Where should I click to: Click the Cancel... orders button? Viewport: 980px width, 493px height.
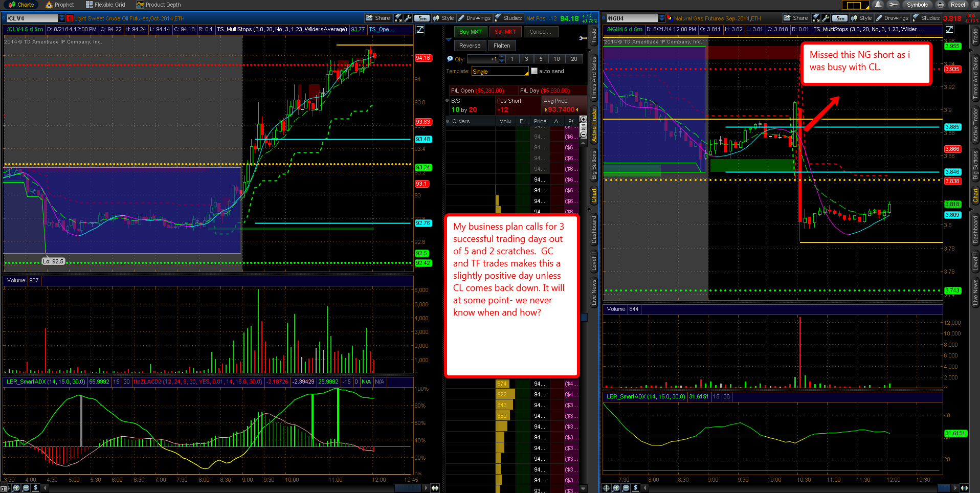tap(541, 32)
